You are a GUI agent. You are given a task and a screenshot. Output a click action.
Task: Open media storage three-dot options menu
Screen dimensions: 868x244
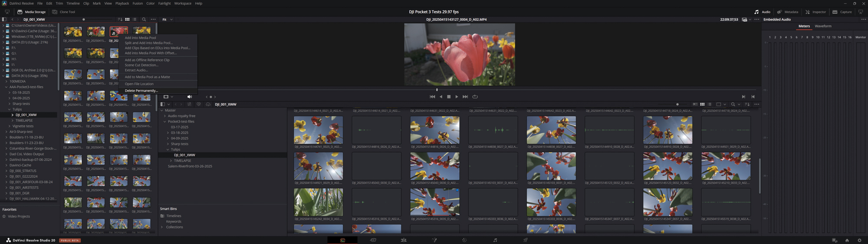[153, 20]
